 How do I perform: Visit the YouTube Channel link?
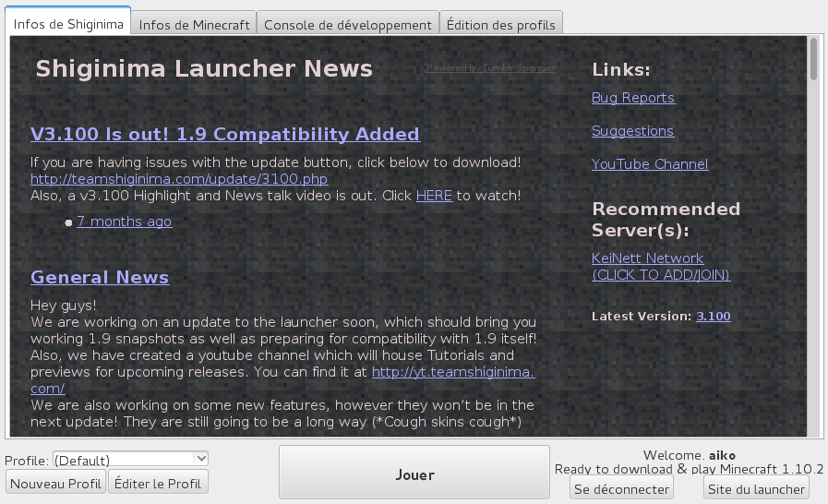tap(650, 164)
